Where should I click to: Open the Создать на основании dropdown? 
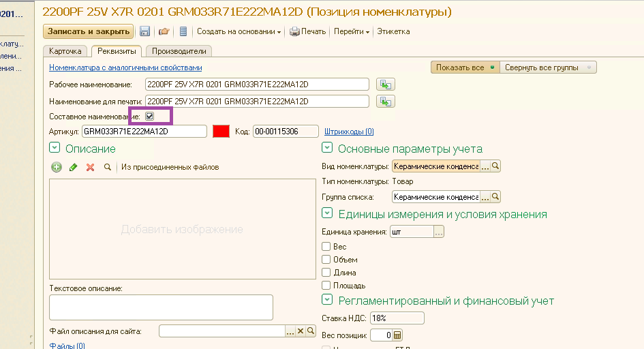[239, 31]
